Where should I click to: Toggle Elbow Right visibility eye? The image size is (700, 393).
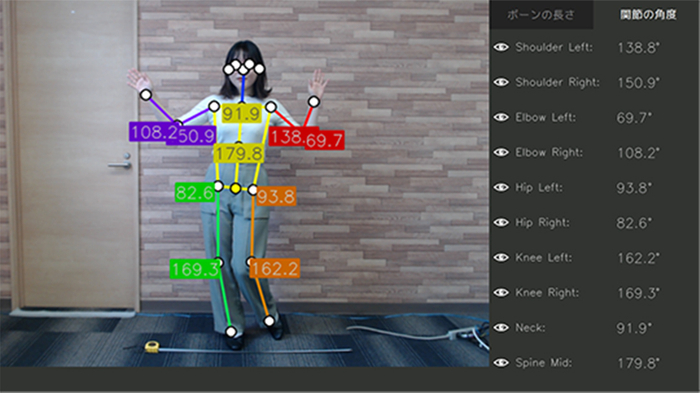(x=501, y=152)
